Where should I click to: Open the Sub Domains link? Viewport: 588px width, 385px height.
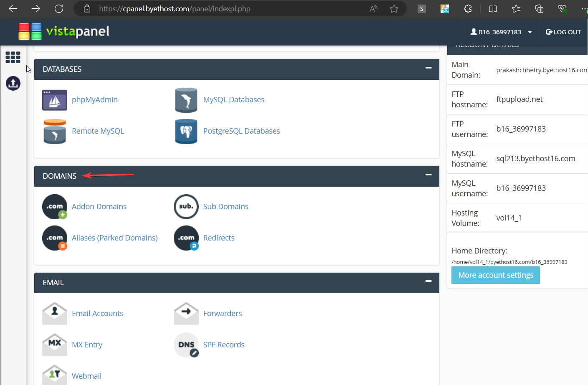[x=226, y=207]
